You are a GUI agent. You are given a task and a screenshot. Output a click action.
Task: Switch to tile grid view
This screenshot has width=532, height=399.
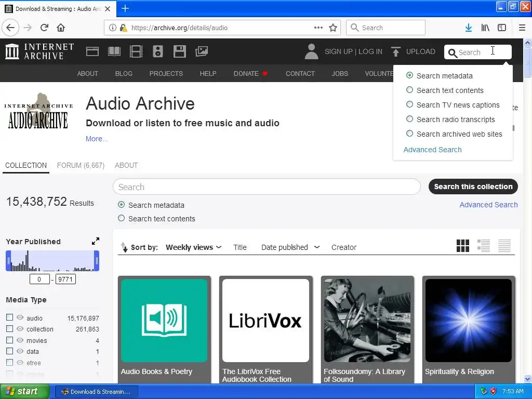(463, 246)
